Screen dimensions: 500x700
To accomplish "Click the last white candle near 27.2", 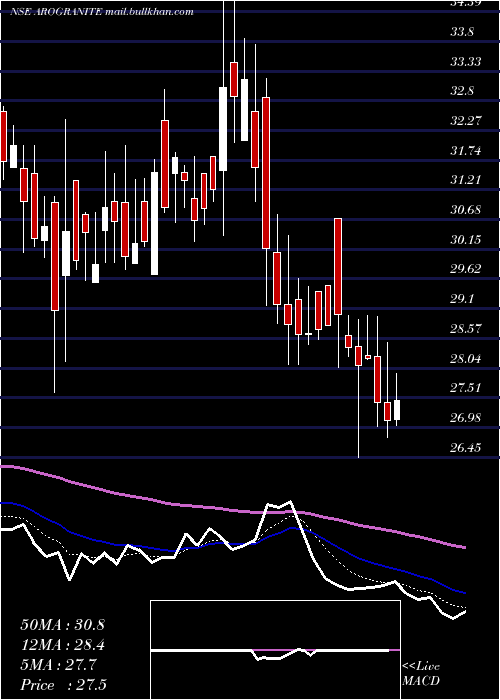I will pos(397,410).
